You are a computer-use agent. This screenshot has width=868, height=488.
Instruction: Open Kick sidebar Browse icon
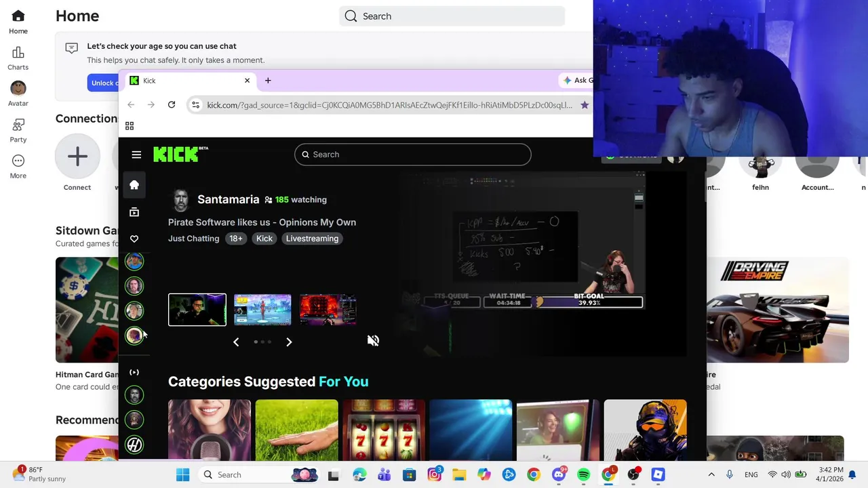134,212
